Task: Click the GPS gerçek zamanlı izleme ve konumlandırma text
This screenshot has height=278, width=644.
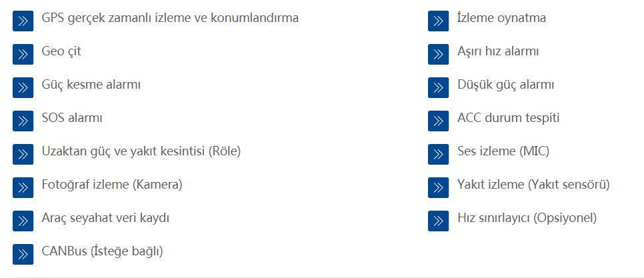Action: 170,18
